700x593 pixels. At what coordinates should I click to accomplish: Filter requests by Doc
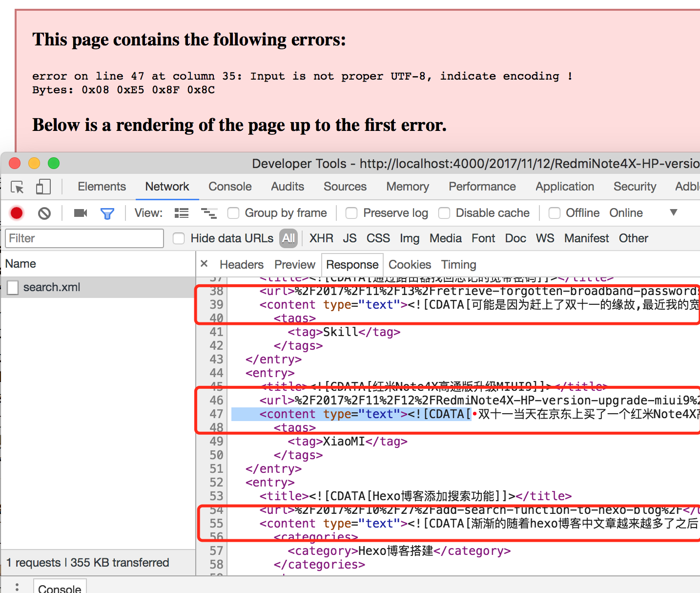[515, 238]
